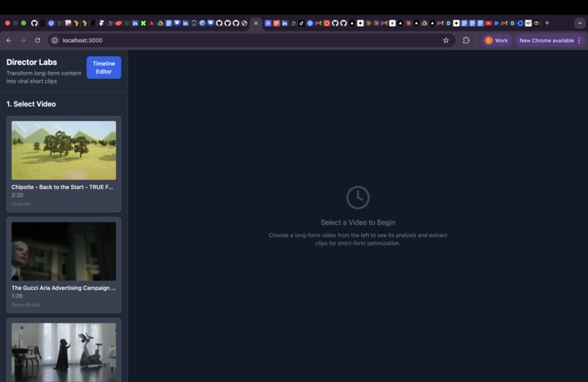
Task: Focus the localhost:3000 address bar
Action: (251, 40)
